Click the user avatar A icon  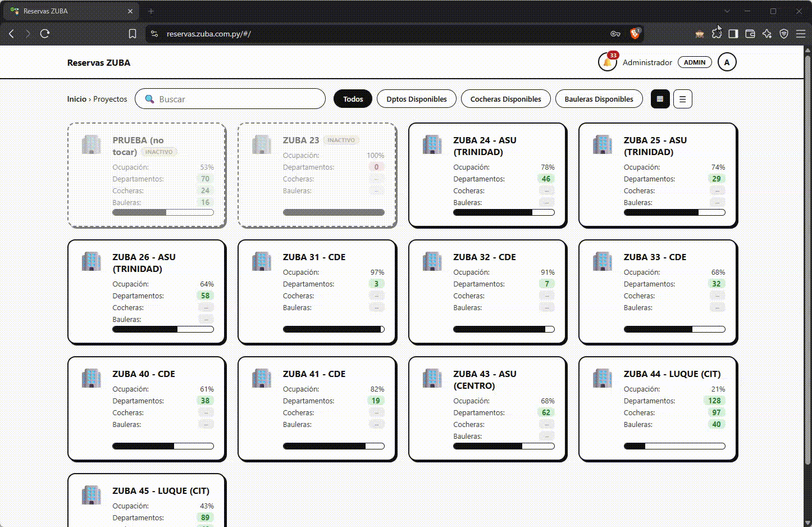click(727, 62)
